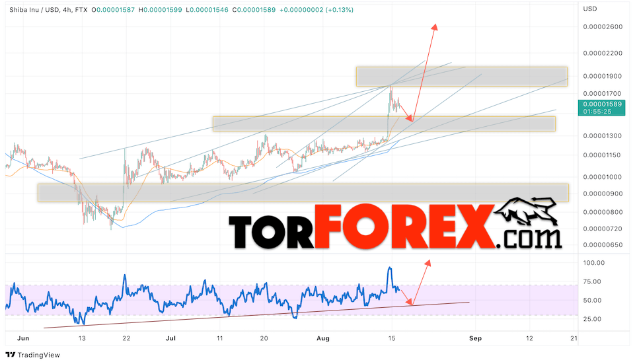Click the 11 date label on the time axis
The height and width of the screenshot is (364, 635).
pos(219,338)
